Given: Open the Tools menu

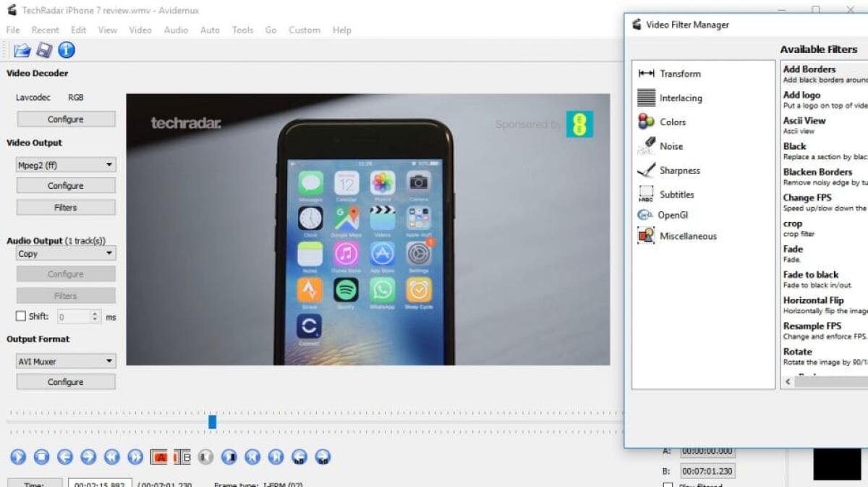Looking at the screenshot, I should (242, 30).
